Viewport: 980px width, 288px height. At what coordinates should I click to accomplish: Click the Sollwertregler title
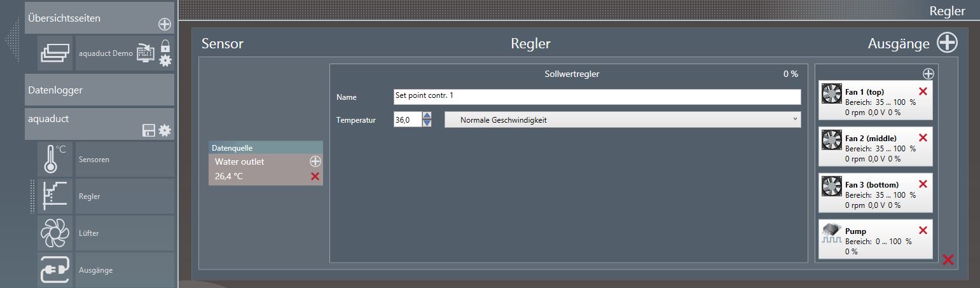pos(572,74)
